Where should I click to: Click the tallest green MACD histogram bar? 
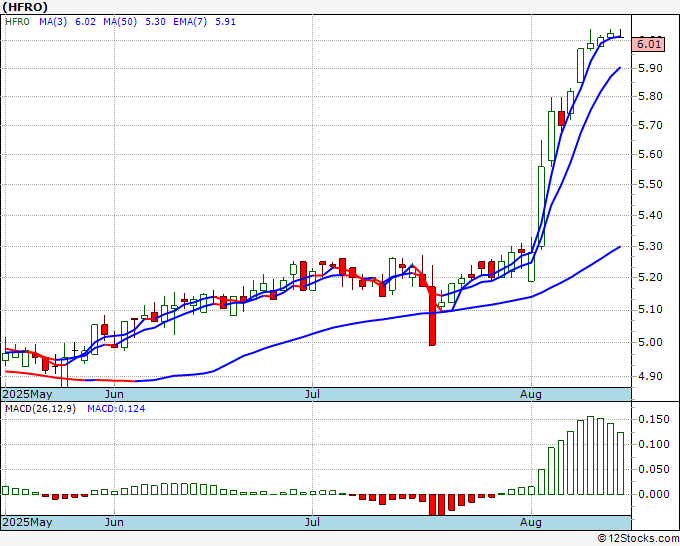click(x=590, y=455)
